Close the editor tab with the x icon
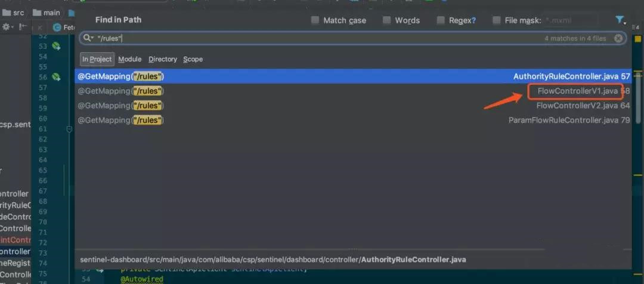This screenshot has width=644, height=284. click(39, 28)
